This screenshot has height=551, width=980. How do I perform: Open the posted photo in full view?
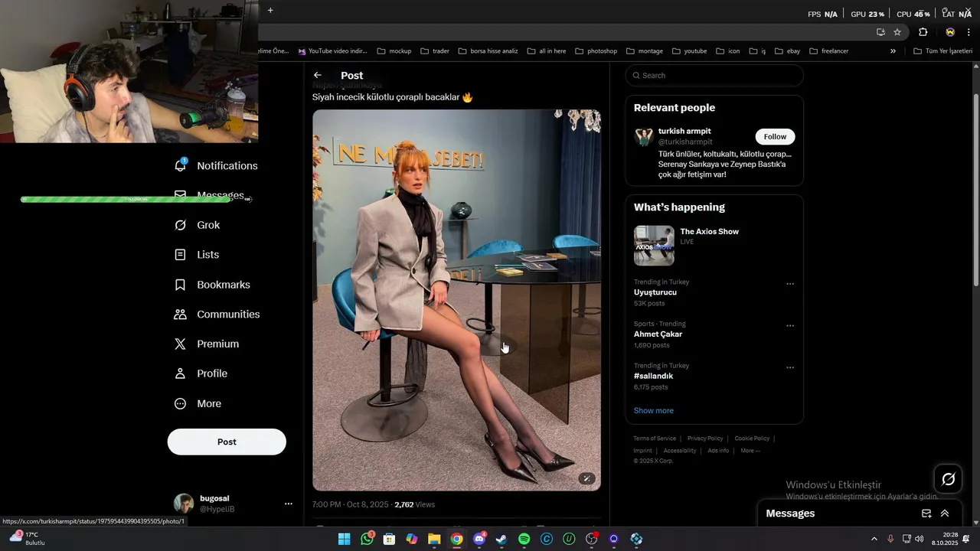coord(456,300)
